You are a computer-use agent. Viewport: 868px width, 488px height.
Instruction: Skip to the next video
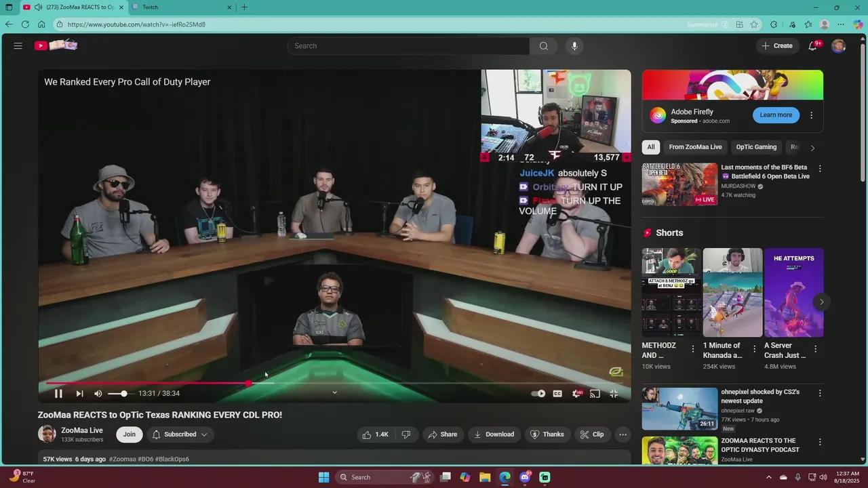point(79,394)
